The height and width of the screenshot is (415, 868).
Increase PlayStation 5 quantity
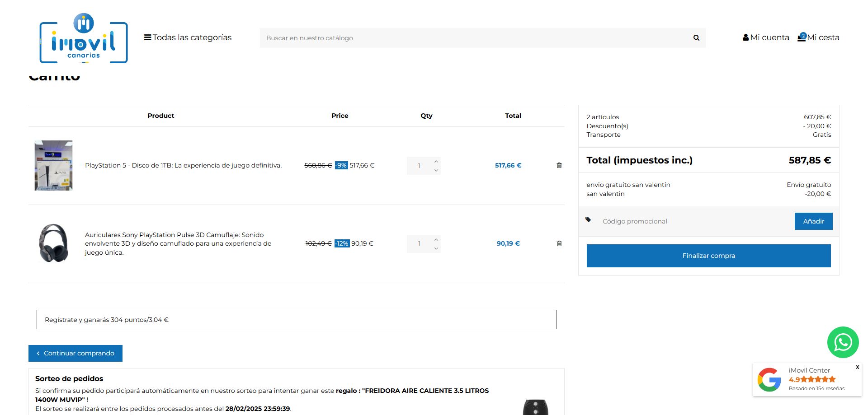[436, 162]
